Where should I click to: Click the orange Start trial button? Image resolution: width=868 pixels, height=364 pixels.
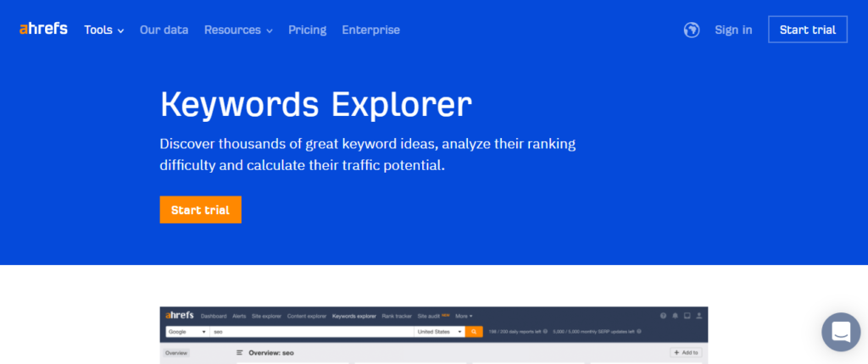(x=200, y=210)
